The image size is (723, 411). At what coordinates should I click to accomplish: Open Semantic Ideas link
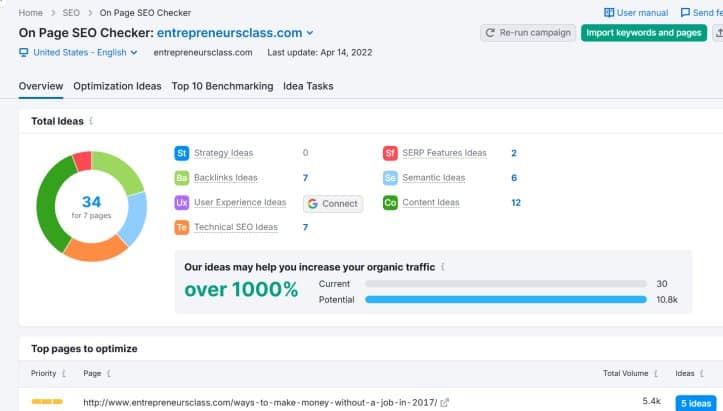coord(433,178)
